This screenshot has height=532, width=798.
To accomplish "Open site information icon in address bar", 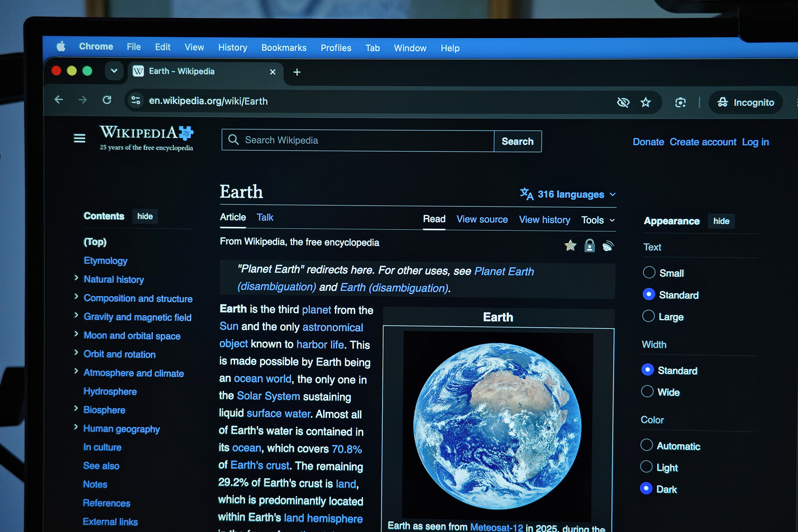I will 136,100.
